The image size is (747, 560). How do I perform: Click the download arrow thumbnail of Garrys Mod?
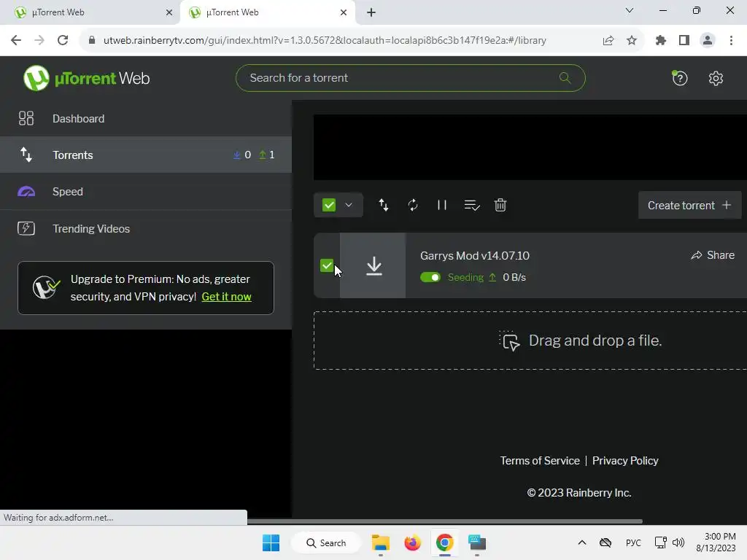pyautogui.click(x=373, y=265)
